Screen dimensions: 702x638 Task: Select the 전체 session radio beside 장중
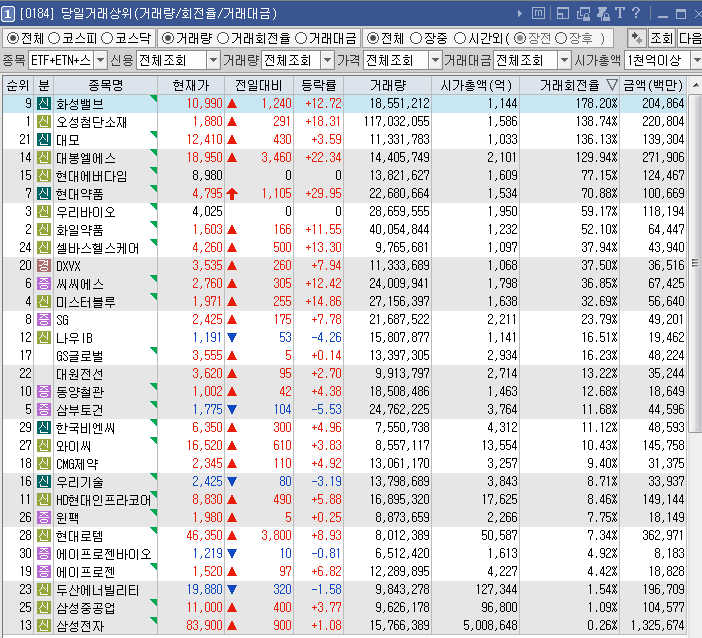click(x=372, y=38)
